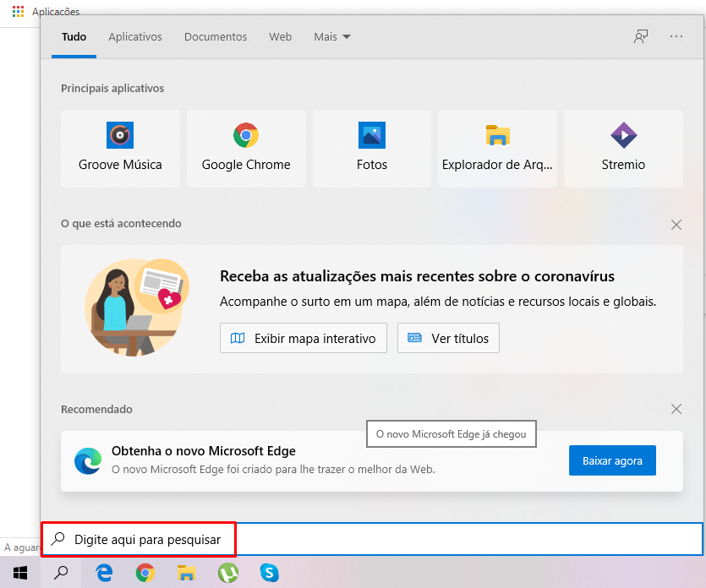This screenshot has height=588, width=706.
Task: Switch to the Tudo tab
Action: click(x=74, y=37)
